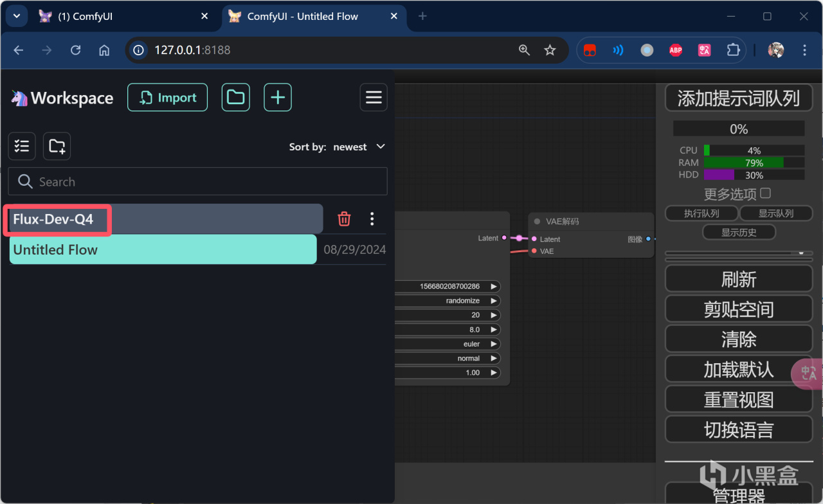Viewport: 823px width, 504px height.
Task: Increase the denoise value 1.00
Action: coord(494,372)
